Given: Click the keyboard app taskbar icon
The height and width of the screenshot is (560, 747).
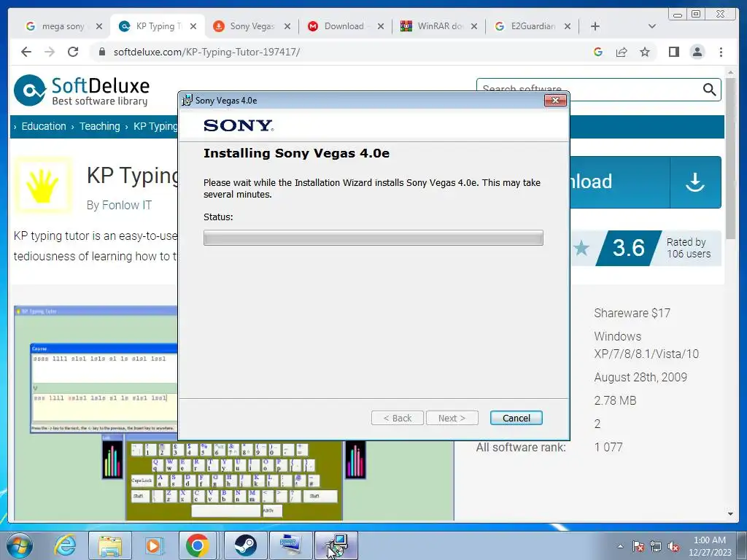Looking at the screenshot, I should pyautogui.click(x=291, y=545).
